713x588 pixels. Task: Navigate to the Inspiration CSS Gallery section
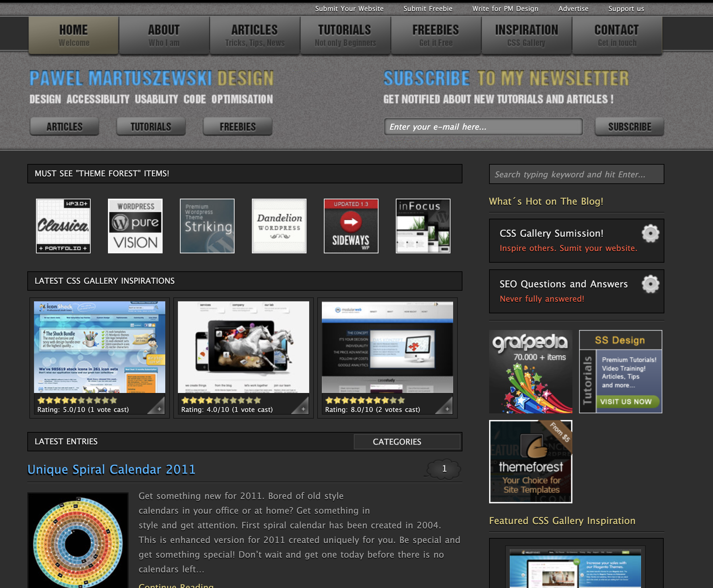coord(526,35)
